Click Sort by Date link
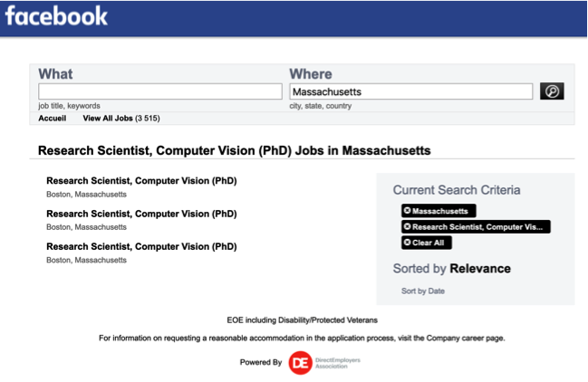Screen dimensions: 588x382 pyautogui.click(x=423, y=291)
